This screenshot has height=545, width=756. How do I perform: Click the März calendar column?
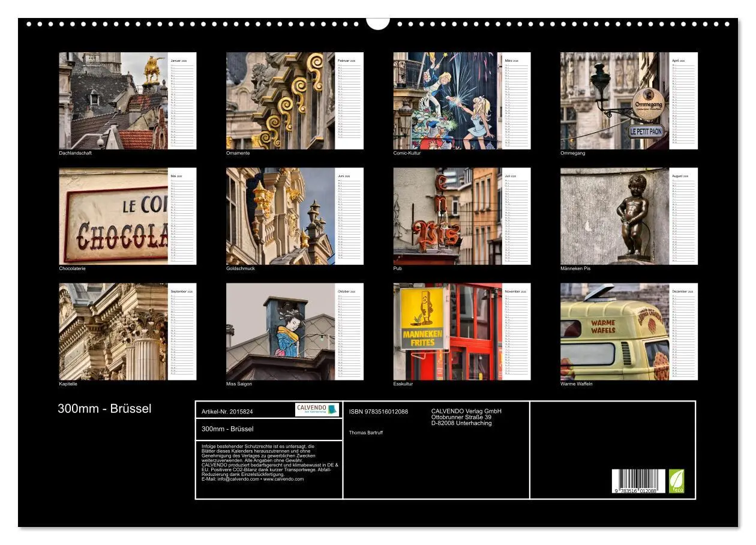pyautogui.click(x=517, y=101)
